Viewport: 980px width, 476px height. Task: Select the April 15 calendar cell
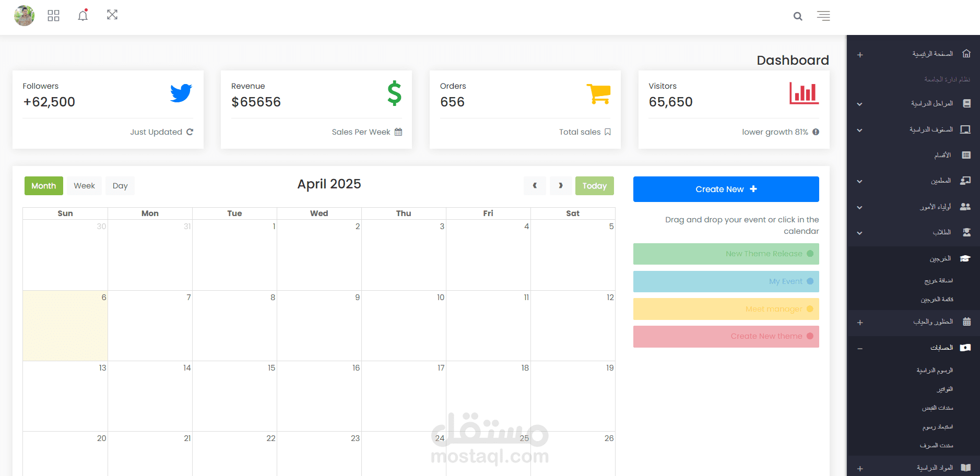coord(234,396)
